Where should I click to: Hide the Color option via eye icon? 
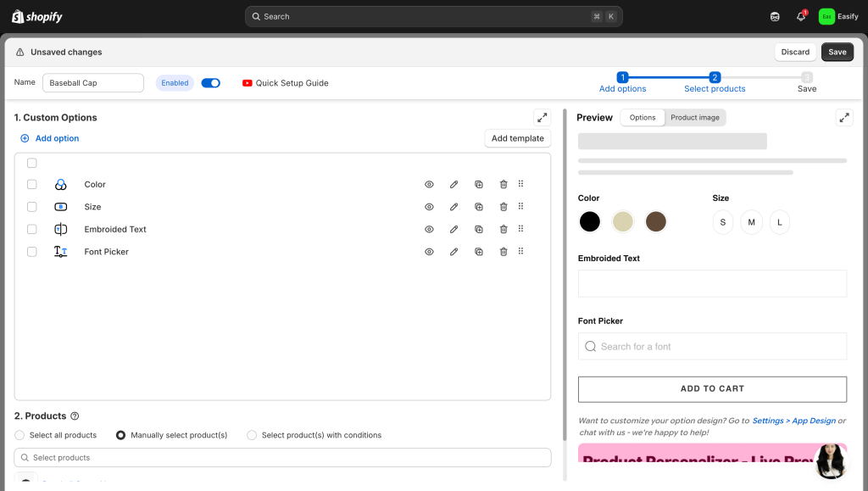point(430,184)
